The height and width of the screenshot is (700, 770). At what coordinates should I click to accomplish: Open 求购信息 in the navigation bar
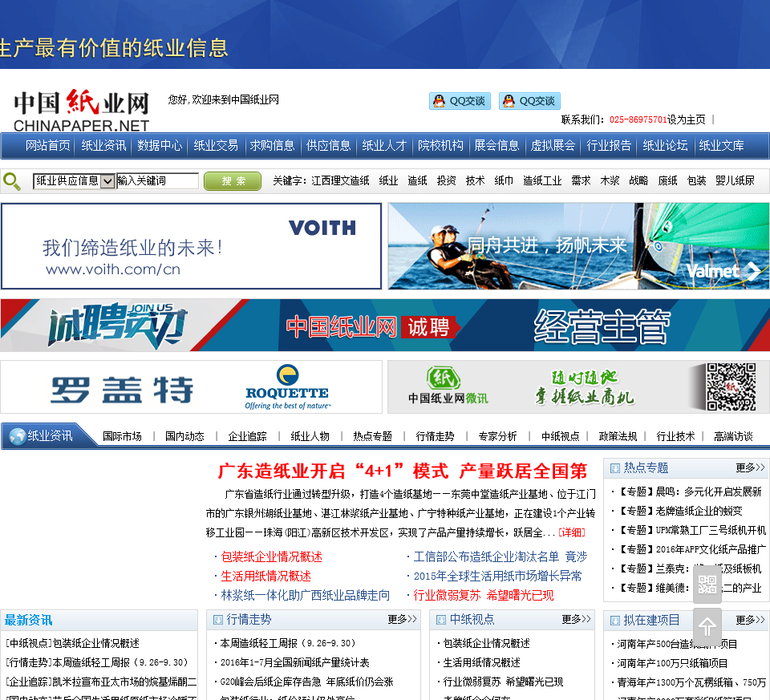tap(272, 146)
